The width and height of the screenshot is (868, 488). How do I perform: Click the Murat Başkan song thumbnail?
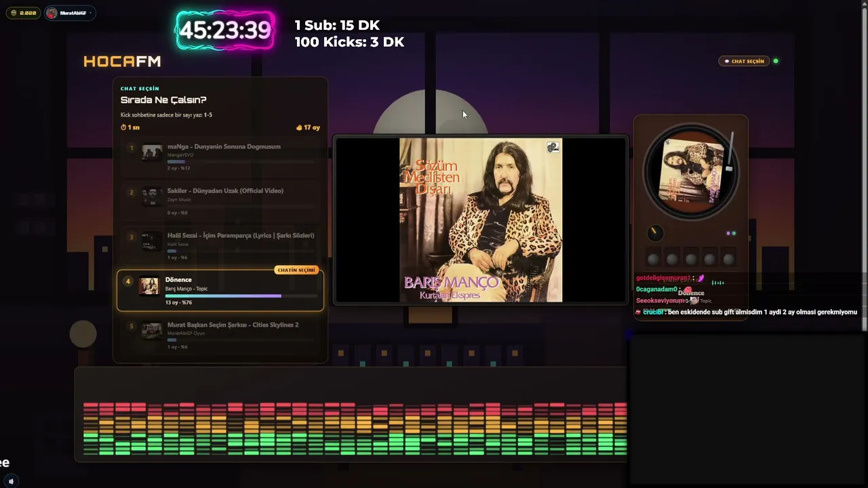pyautogui.click(x=152, y=331)
